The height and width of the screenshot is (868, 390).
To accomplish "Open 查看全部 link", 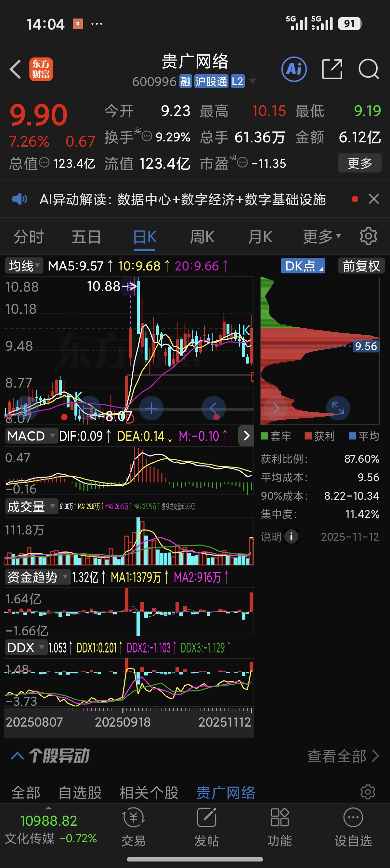I will click(343, 756).
